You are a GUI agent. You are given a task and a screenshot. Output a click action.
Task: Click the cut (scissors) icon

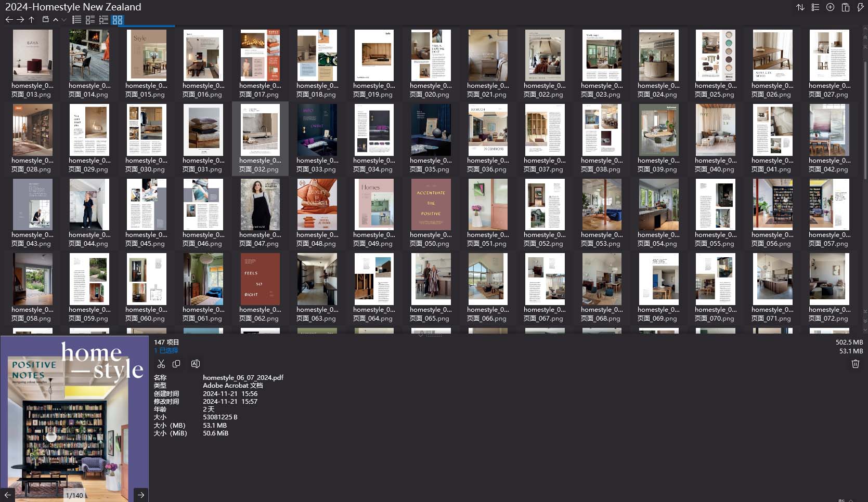tap(161, 364)
